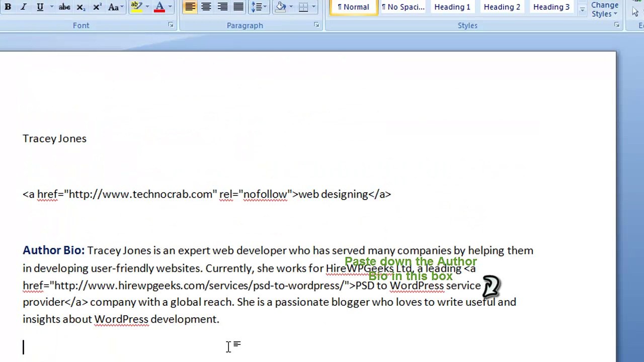This screenshot has height=362, width=644.
Task: Toggle Bold formatting
Action: 8,7
